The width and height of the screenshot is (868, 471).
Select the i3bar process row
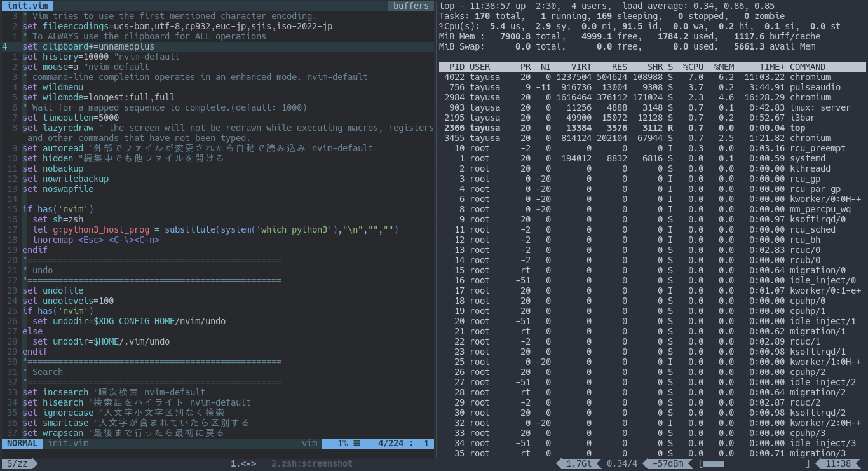click(652, 118)
